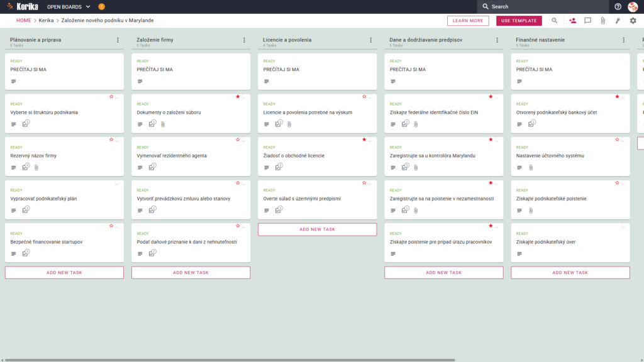Toggle star on Nastavenie účtovného systému card
The height and width of the screenshot is (362, 644).
point(618,140)
